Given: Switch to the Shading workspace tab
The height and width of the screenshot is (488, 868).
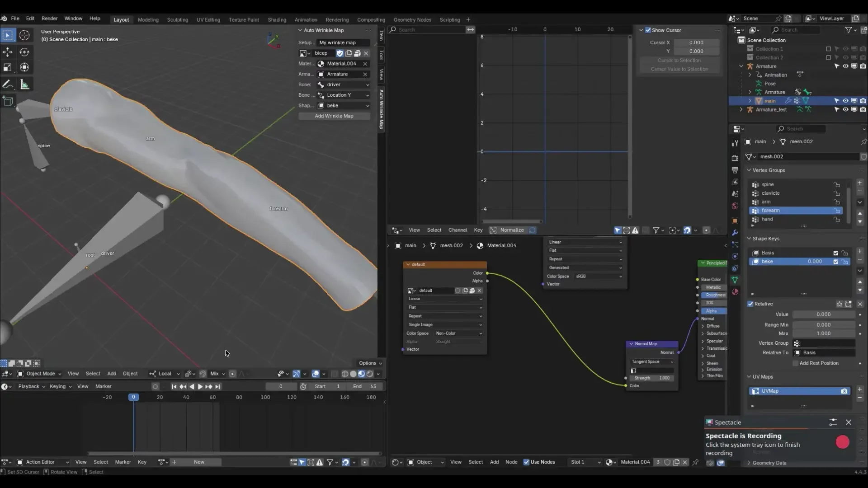Looking at the screenshot, I should point(277,20).
